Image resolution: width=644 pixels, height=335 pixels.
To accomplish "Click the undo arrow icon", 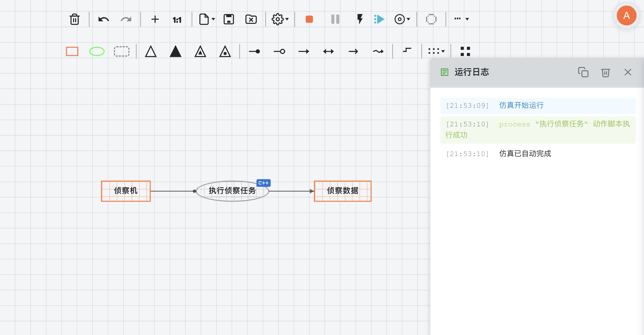I will [103, 20].
